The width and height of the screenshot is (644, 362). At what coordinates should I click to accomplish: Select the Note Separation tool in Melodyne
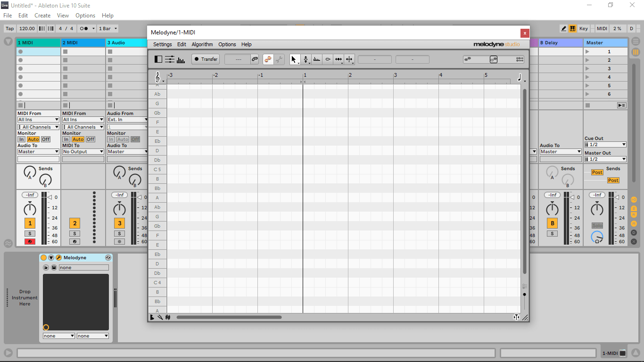click(x=349, y=59)
